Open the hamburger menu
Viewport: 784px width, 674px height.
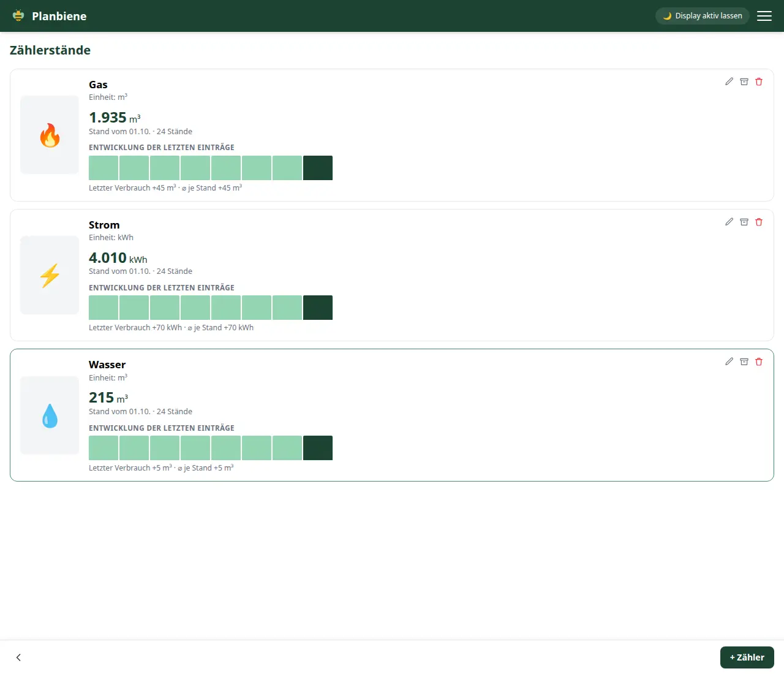click(x=764, y=16)
